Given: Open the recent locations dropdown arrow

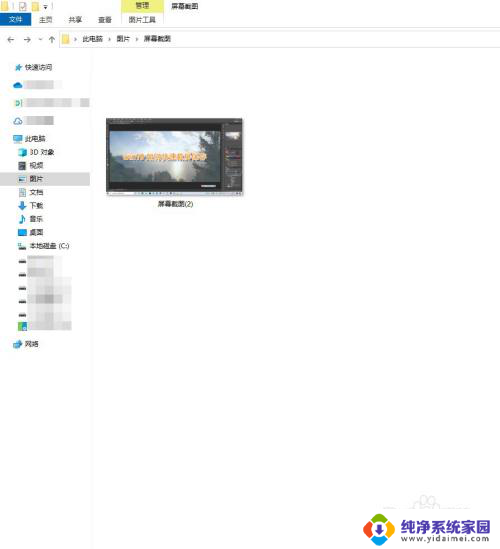Looking at the screenshot, I should pyautogui.click(x=40, y=40).
